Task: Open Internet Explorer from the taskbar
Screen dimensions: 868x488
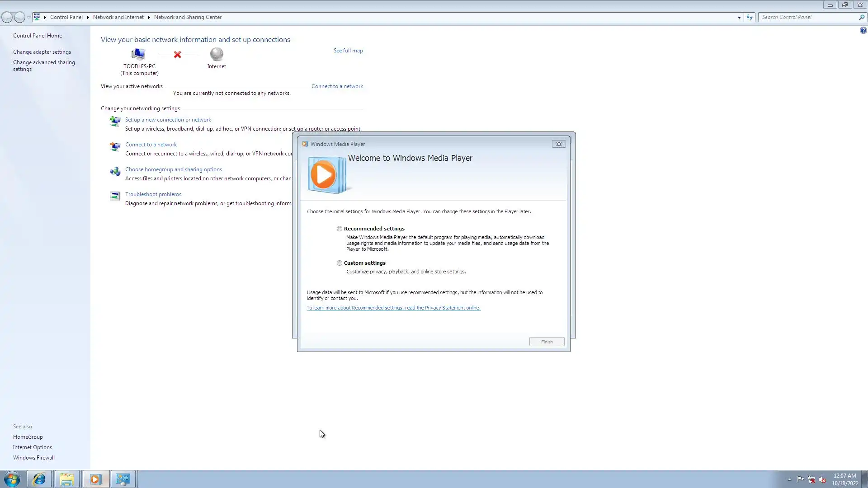Action: tap(39, 479)
